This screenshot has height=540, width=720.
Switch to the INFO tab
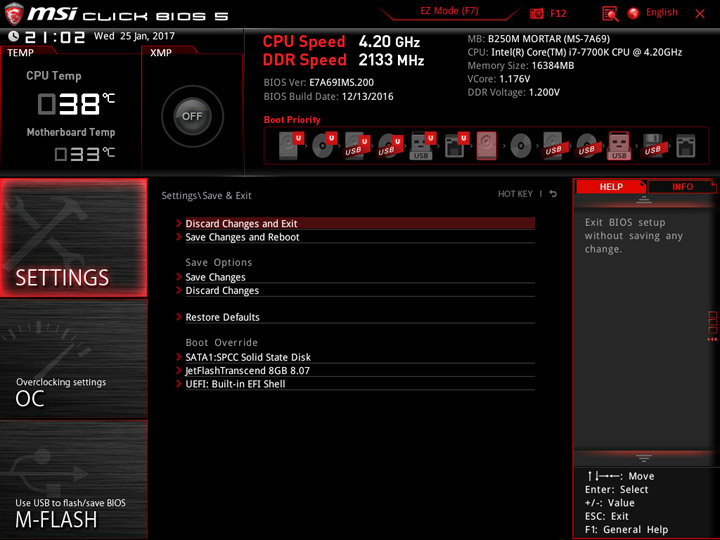[682, 187]
